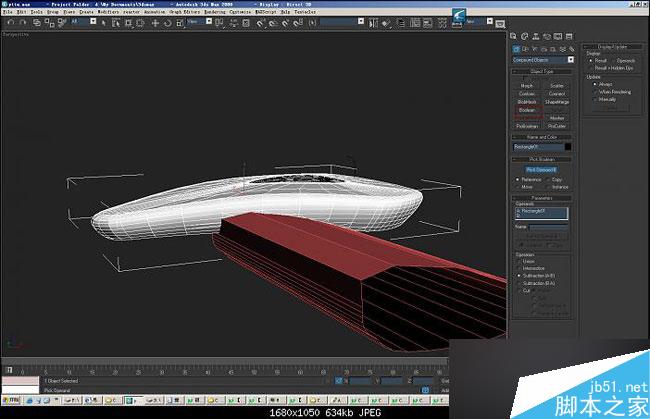
Task: Switch to the Motion command panel tab
Action: [547, 36]
